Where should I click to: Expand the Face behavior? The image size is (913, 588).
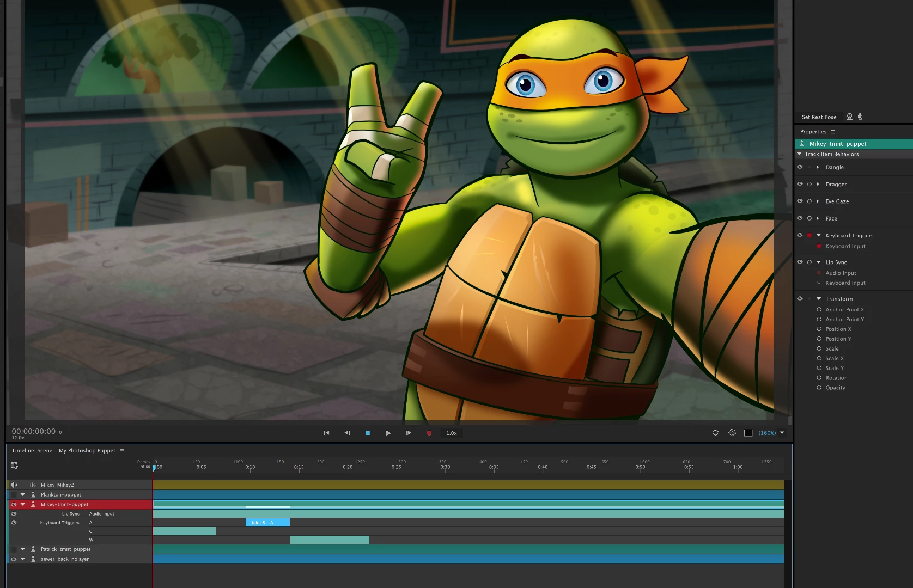pos(818,218)
